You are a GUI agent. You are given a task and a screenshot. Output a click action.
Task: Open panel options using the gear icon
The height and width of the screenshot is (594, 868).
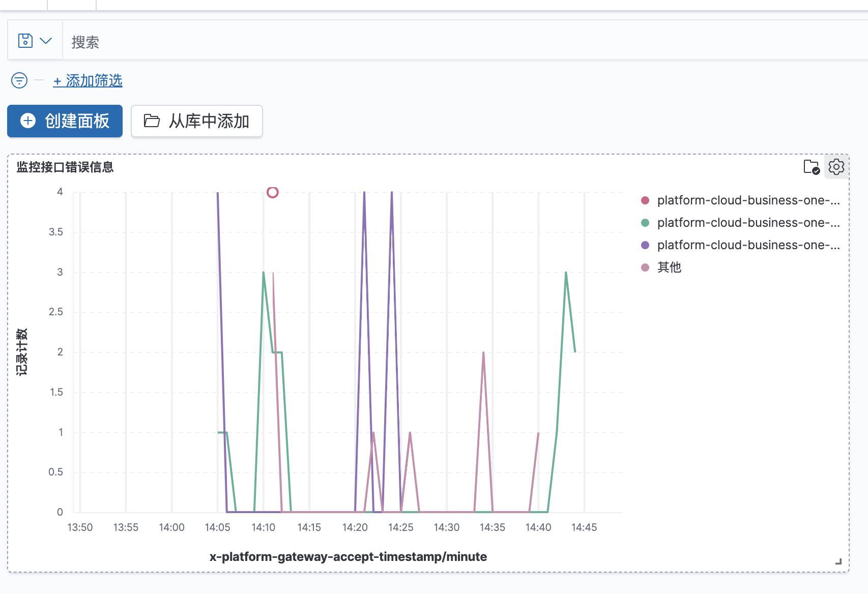[837, 167]
